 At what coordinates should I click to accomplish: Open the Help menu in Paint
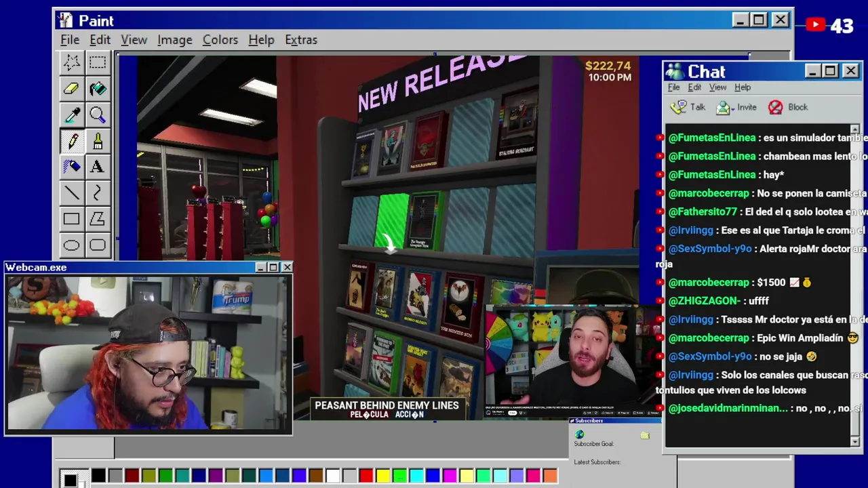point(261,40)
